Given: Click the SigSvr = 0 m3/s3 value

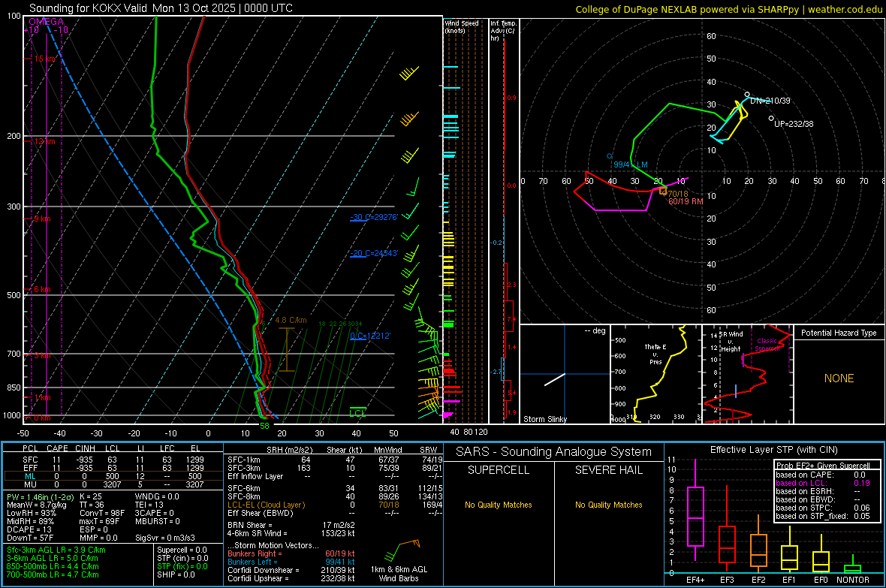Looking at the screenshot, I should tap(165, 538).
